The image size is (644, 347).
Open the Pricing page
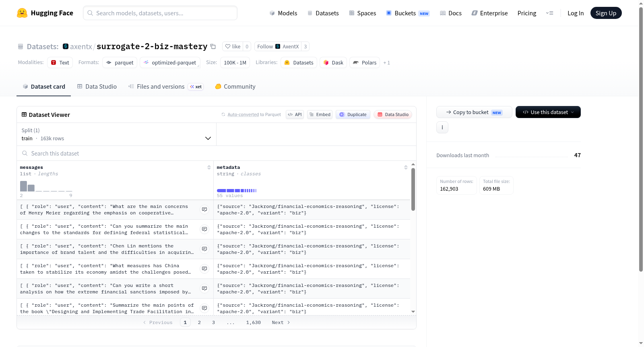(x=527, y=13)
